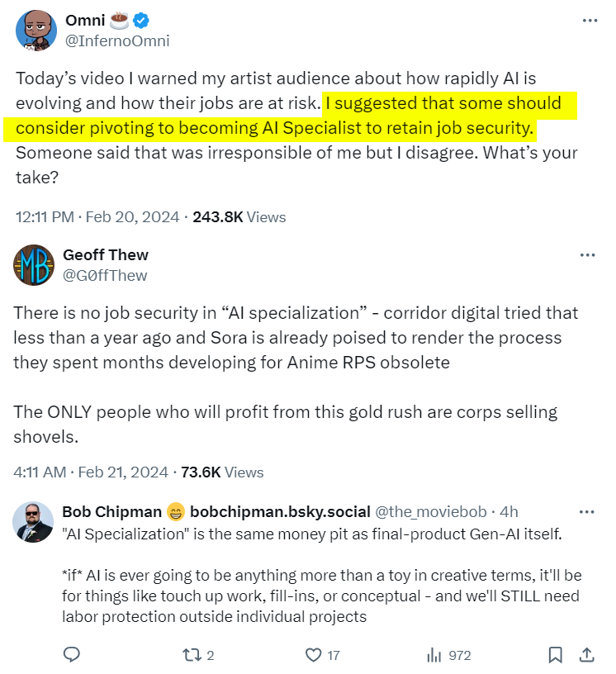Open Geoff Thew's avatar

(35, 264)
